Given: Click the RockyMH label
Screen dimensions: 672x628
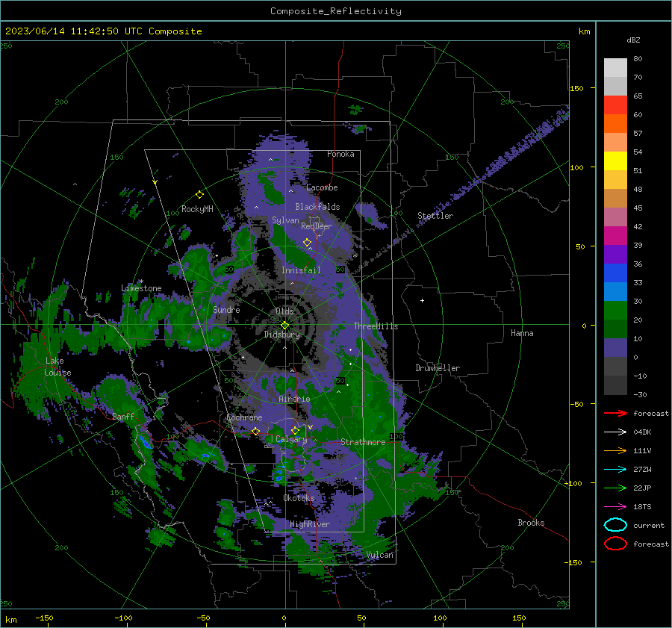Looking at the screenshot, I should tap(197, 209).
